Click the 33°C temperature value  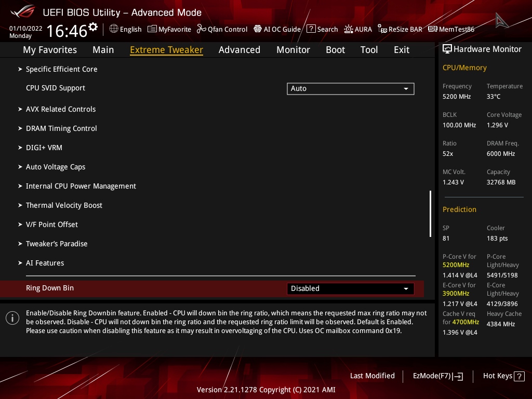(494, 96)
